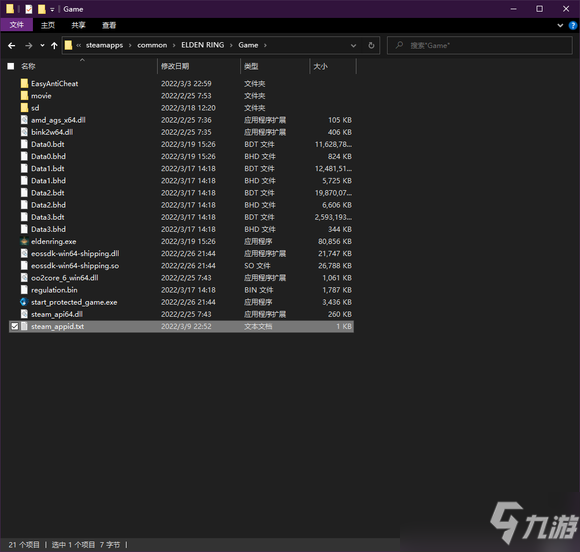Image resolution: width=580 pixels, height=552 pixels.
Task: Click the regulation.bin file icon
Action: (24, 290)
